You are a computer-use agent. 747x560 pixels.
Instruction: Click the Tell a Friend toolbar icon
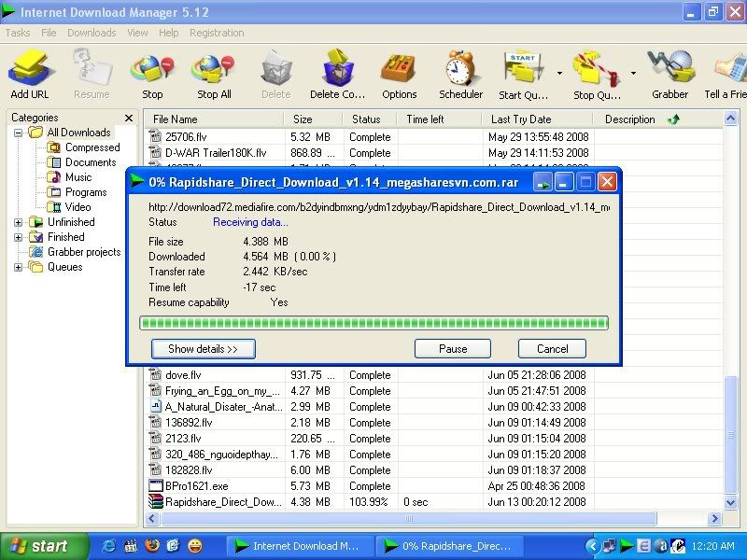point(726,75)
